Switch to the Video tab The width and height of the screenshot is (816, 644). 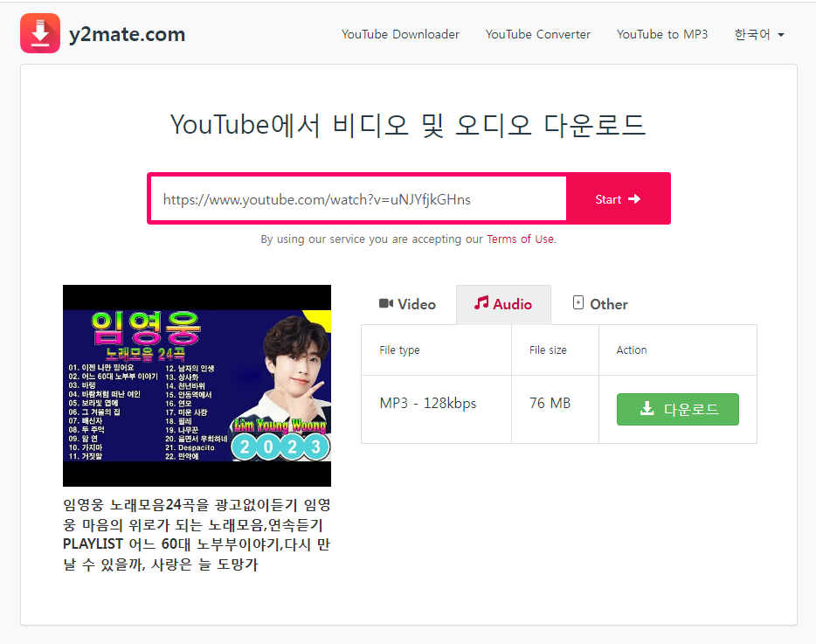coord(407,304)
